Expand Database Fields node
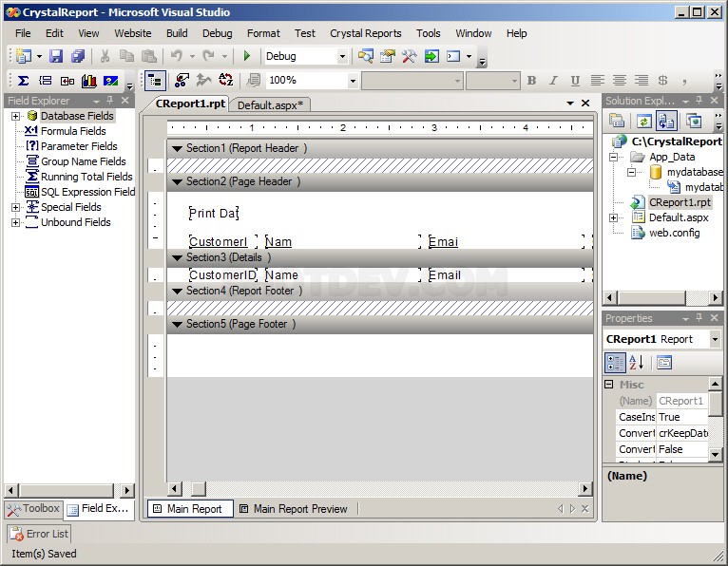This screenshot has width=728, height=566. click(x=16, y=116)
